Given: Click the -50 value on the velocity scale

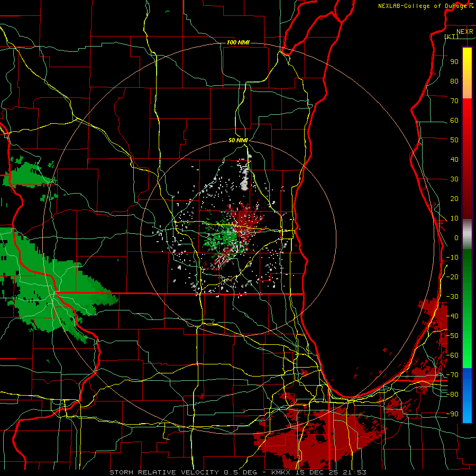Looking at the screenshot, I should click(x=452, y=336).
